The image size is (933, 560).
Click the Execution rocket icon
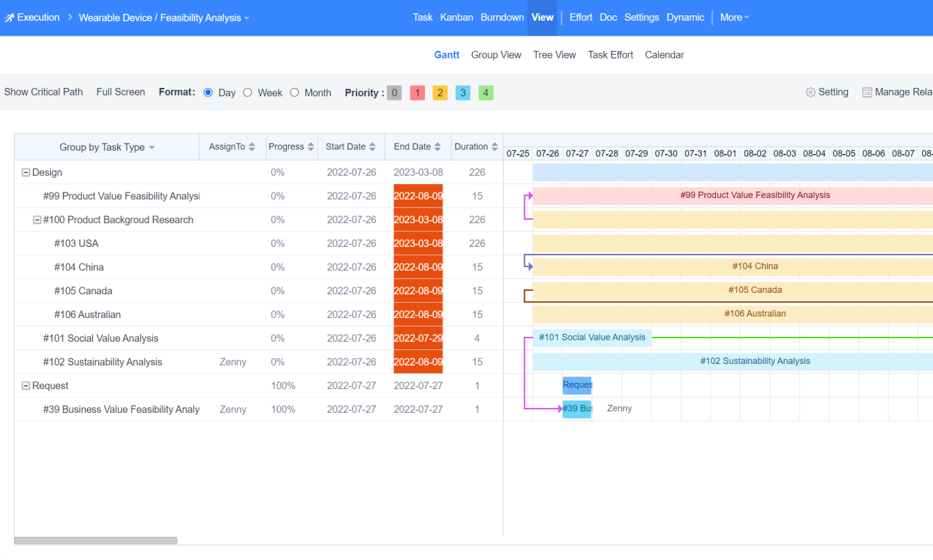tap(9, 17)
